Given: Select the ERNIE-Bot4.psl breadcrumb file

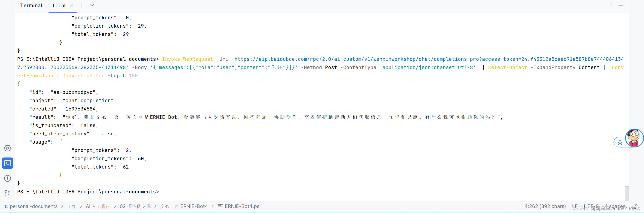Looking at the screenshot, I should (x=243, y=206).
